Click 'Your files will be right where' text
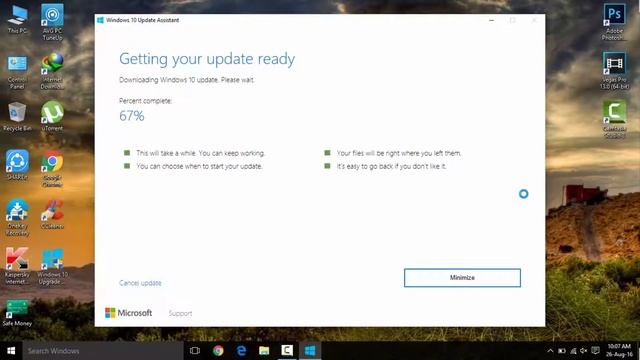This screenshot has width=640, height=360. click(x=399, y=153)
